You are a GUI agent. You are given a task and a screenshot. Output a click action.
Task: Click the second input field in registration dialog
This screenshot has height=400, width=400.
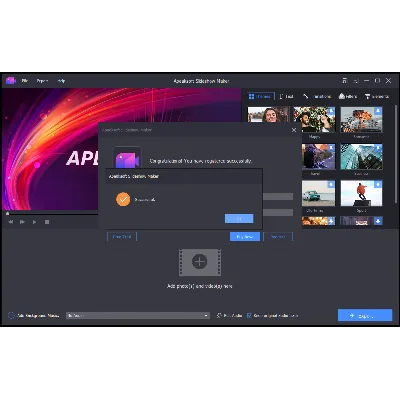click(278, 212)
